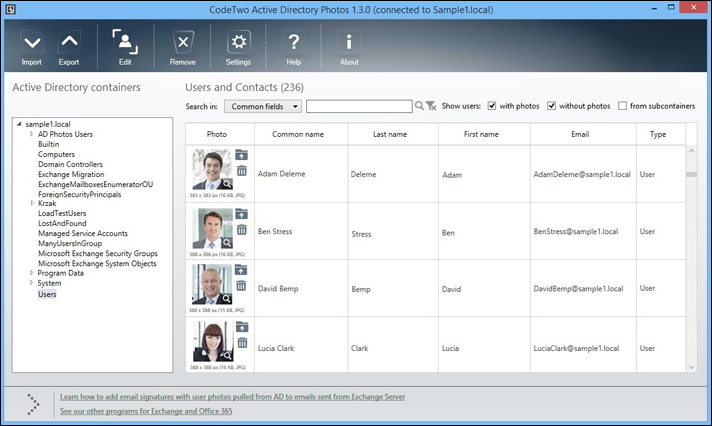Delete photo icon for Ben Stress

tap(242, 230)
